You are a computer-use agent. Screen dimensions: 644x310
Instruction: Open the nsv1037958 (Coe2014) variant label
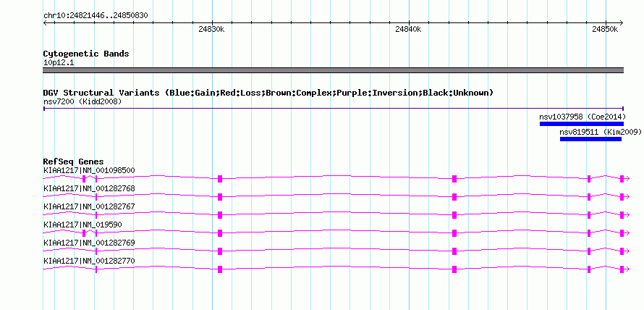(582, 117)
